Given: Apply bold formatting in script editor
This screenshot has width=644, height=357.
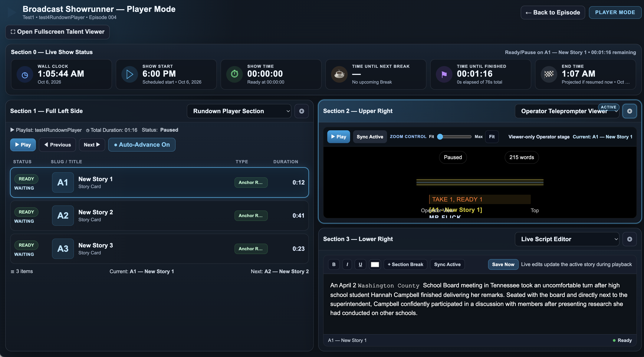Looking at the screenshot, I should [x=334, y=264].
